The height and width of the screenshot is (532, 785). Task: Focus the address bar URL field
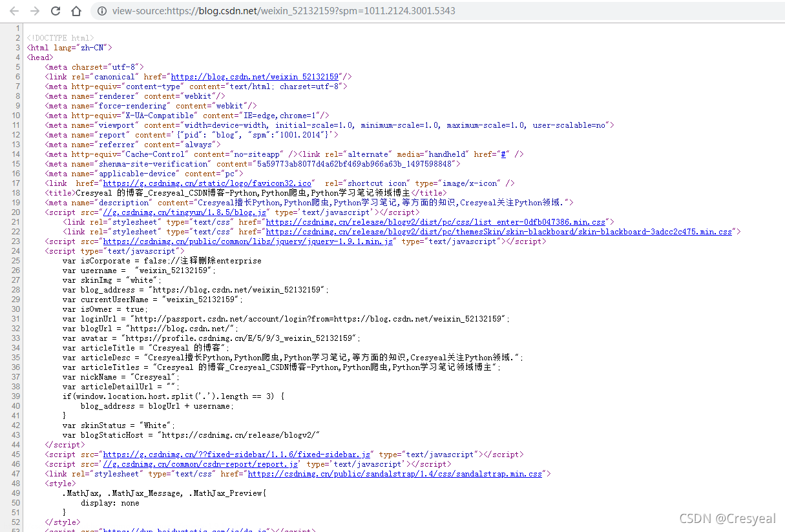283,11
